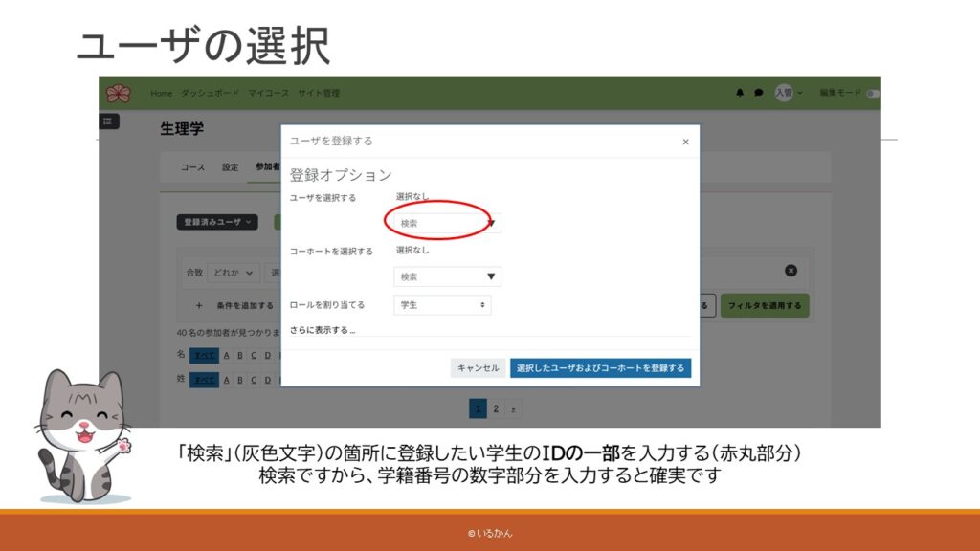Expand the user search dropdown arrow

coord(491,224)
